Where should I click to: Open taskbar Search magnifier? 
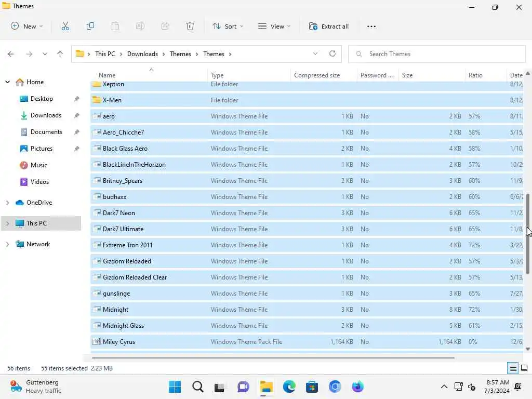[x=198, y=387]
